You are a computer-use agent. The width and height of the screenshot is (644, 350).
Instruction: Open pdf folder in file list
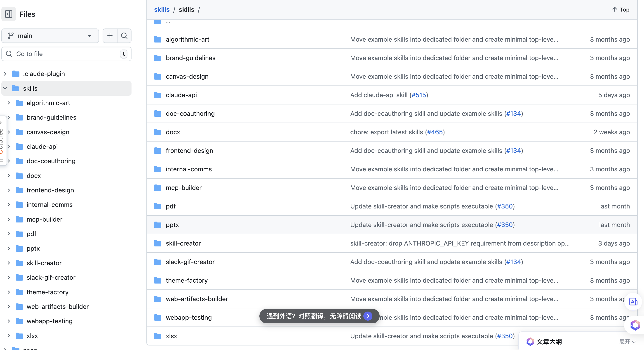pyautogui.click(x=171, y=206)
